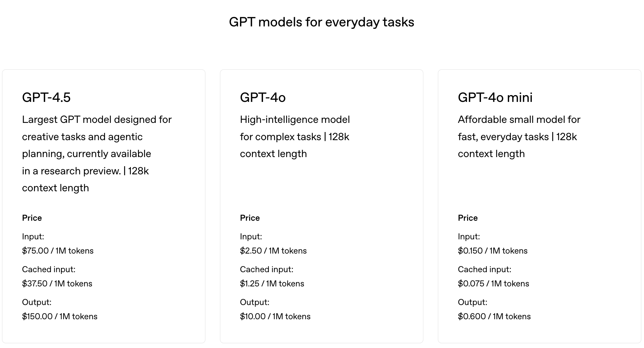
Task: Click the GPT-4.5 card heading
Action: 46,97
